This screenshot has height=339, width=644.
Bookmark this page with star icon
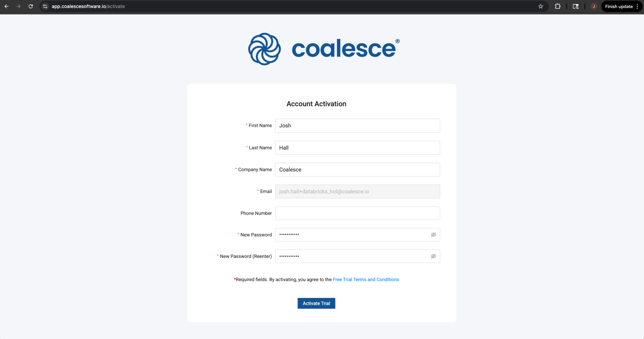541,7
